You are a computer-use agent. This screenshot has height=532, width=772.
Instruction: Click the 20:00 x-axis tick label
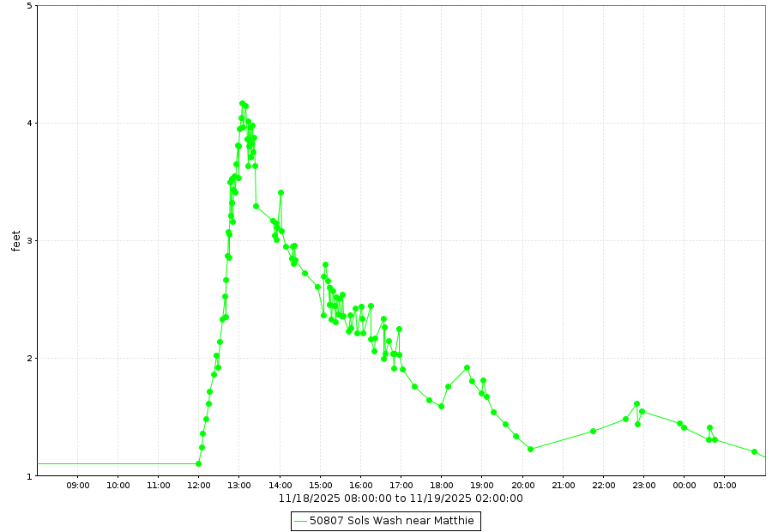(x=522, y=485)
